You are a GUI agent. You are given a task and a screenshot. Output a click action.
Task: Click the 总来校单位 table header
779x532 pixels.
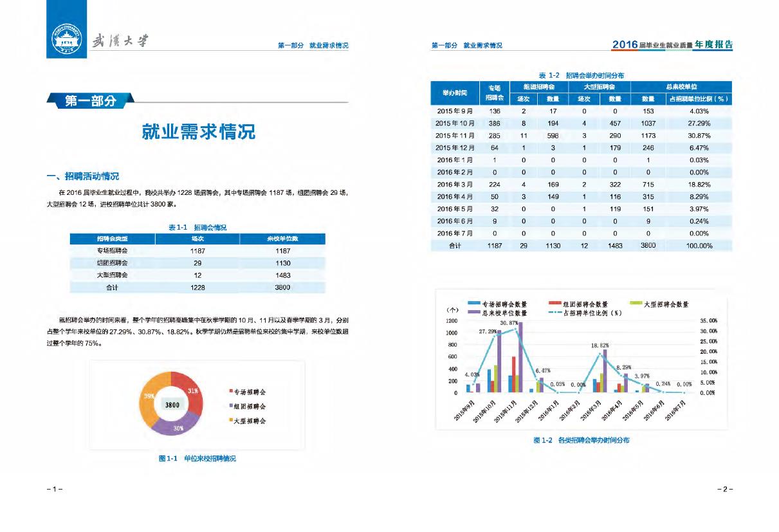[681, 86]
